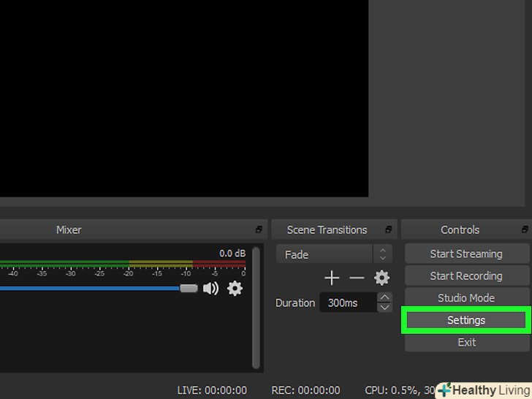The width and height of the screenshot is (532, 399).
Task: Click the Scene Transitions panel title
Action: point(327,229)
